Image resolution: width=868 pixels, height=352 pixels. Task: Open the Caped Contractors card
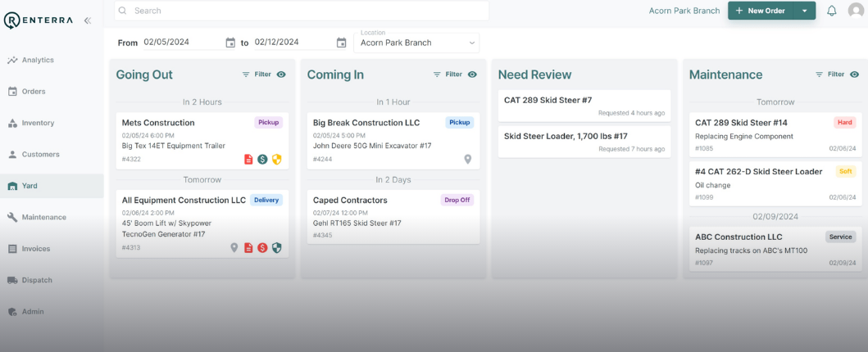393,217
